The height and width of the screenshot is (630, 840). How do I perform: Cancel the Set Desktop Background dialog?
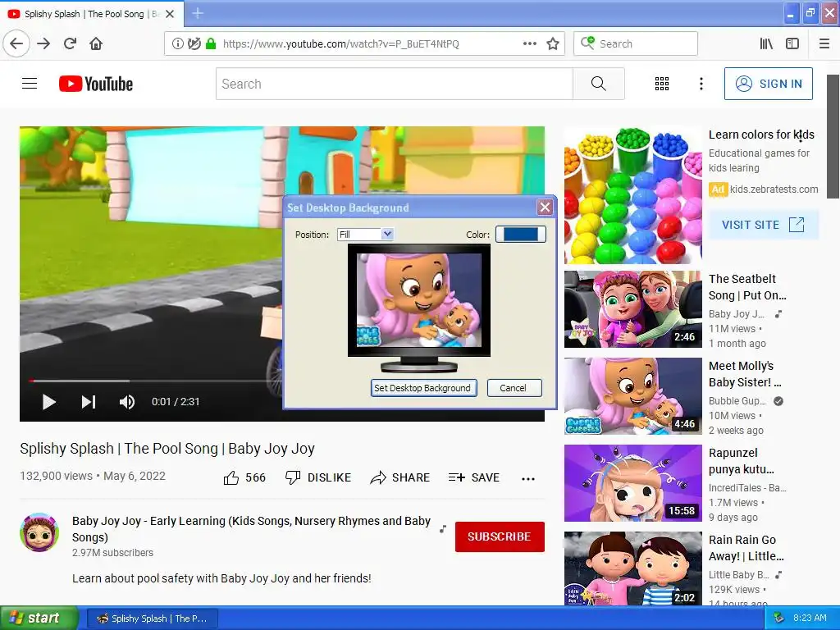click(x=514, y=388)
